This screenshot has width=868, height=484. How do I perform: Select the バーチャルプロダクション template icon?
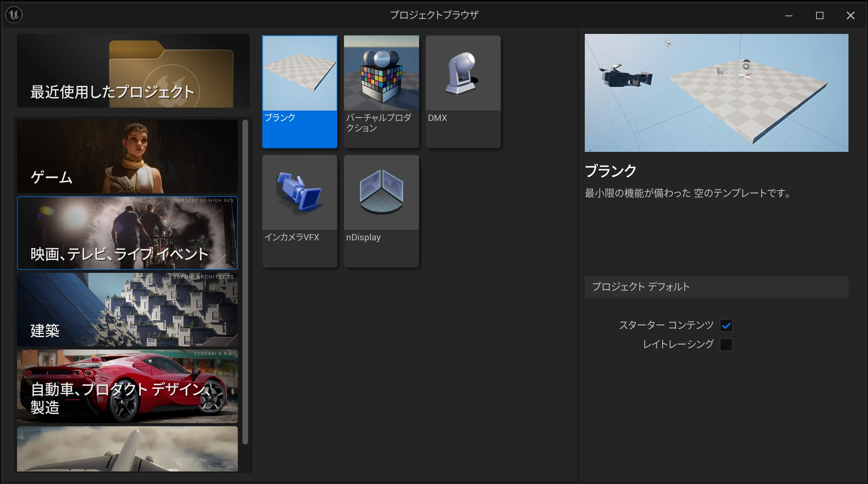point(381,73)
